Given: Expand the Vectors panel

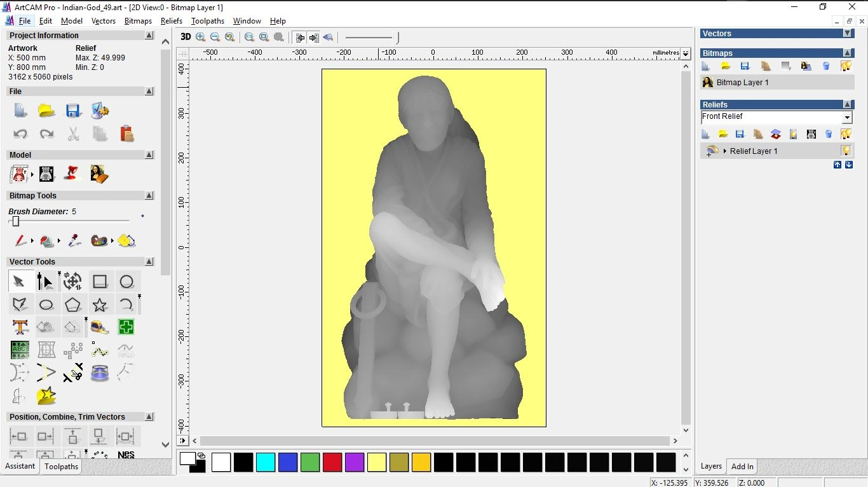Looking at the screenshot, I should (847, 34).
